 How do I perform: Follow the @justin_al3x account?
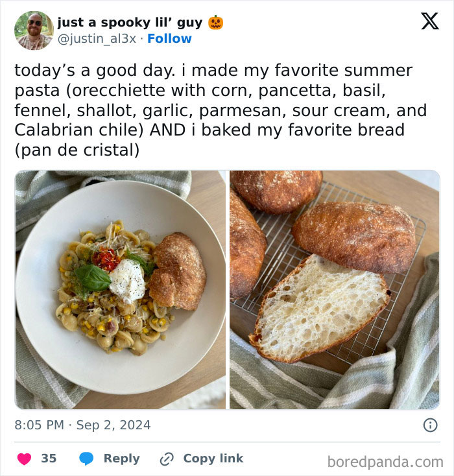pos(169,38)
